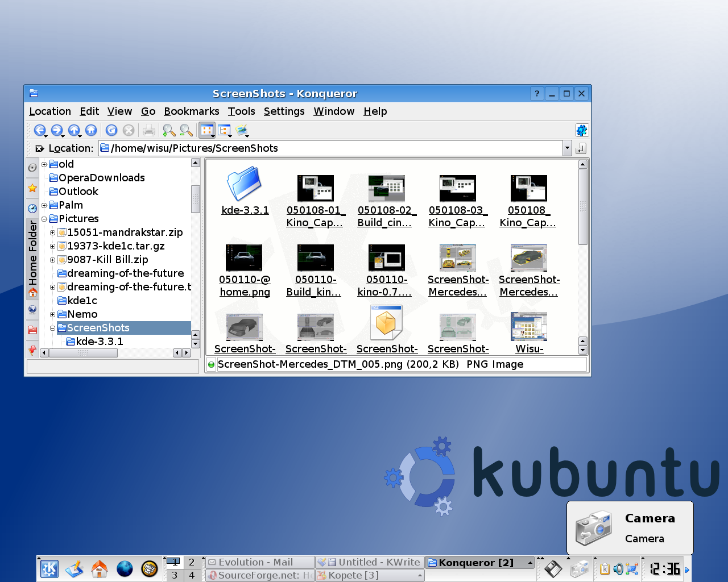Screen dimensions: 728x582
Task: Open the Konqueror [2] taskbar group
Action: [480, 563]
